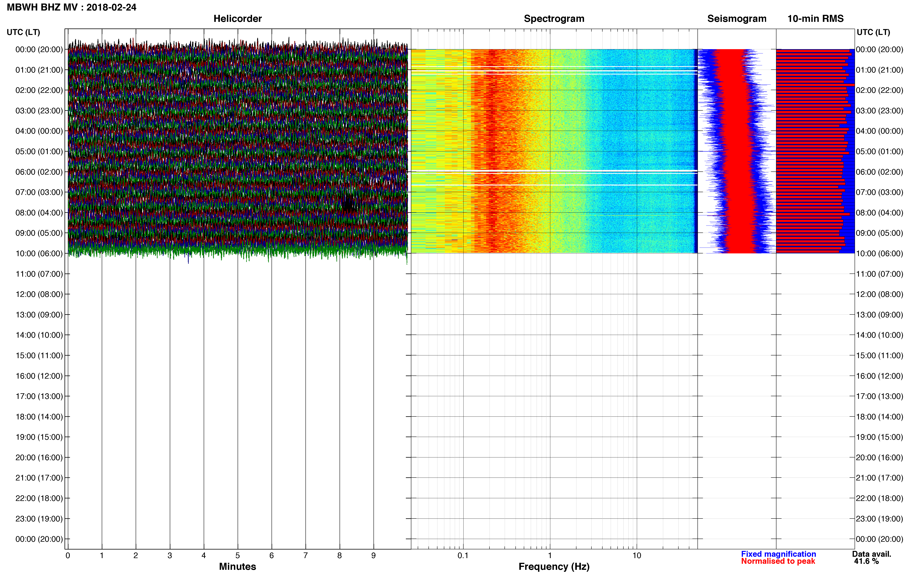Click the '7' tick on Minutes axis
The width and height of the screenshot is (924, 578).
tap(306, 555)
